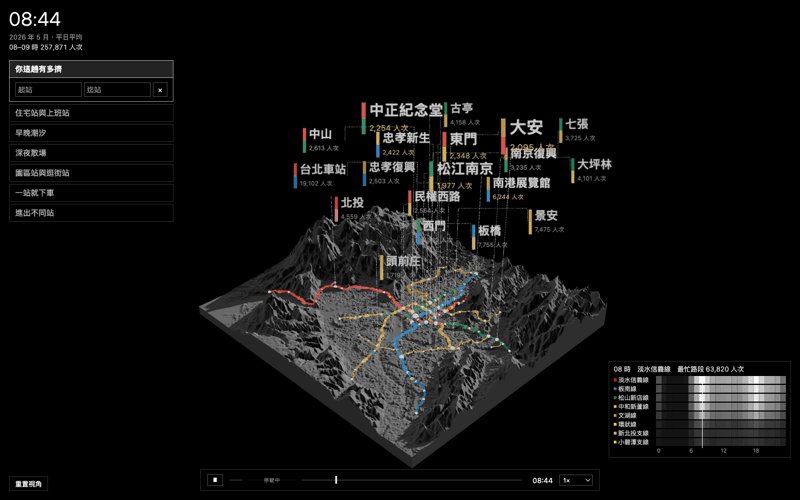Screen dimensions: 800x500
Task: Select the 台北車站 station label
Action: point(323,169)
